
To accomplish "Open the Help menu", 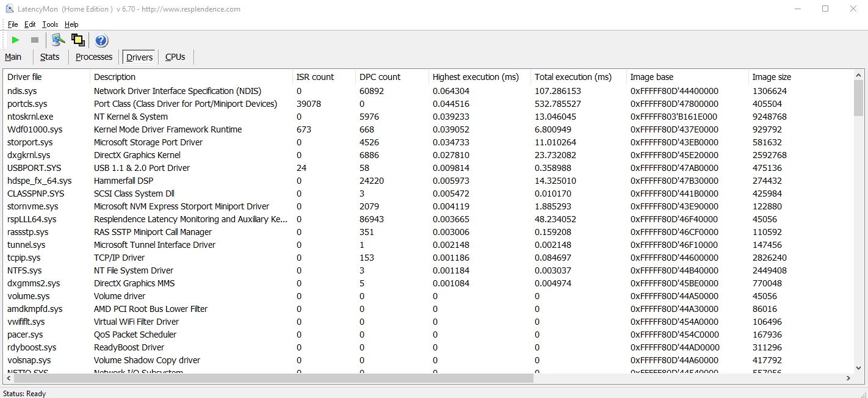I will coord(71,24).
